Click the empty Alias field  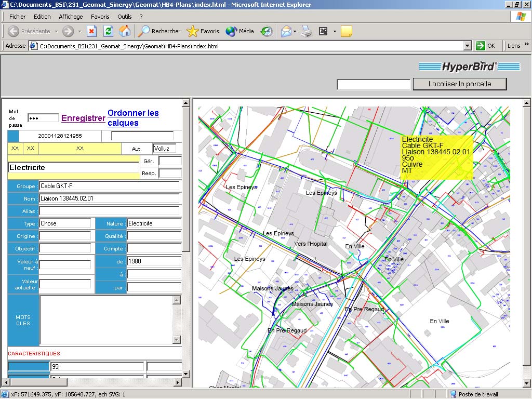(x=109, y=211)
